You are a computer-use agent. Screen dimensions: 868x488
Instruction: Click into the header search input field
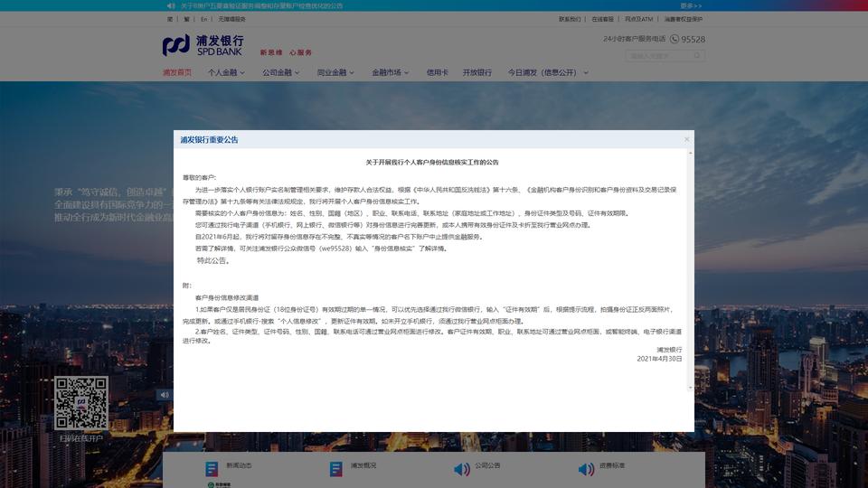(x=659, y=55)
